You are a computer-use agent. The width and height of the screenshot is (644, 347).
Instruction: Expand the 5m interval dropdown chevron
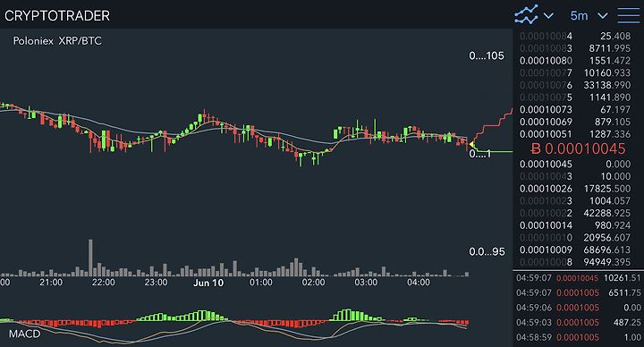pyautogui.click(x=603, y=16)
